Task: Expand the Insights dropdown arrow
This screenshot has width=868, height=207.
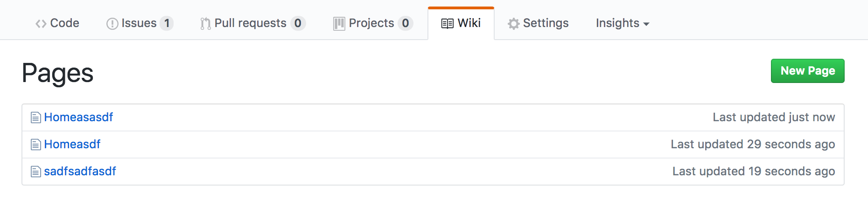Action: coord(646,24)
